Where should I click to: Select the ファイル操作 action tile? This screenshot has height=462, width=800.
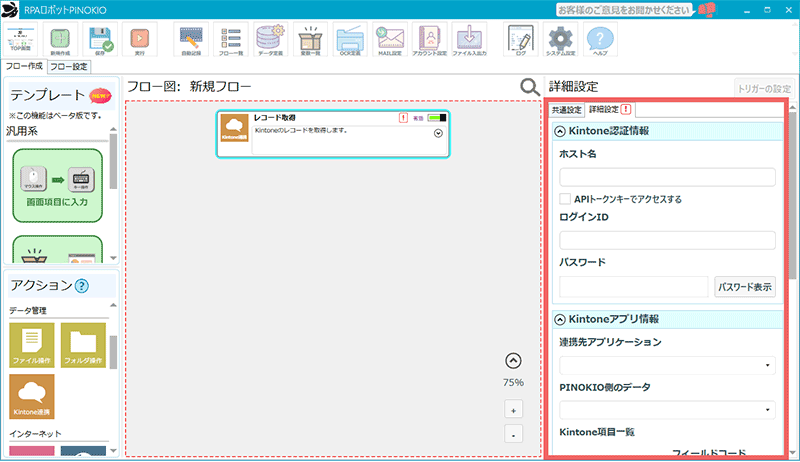click(32, 345)
